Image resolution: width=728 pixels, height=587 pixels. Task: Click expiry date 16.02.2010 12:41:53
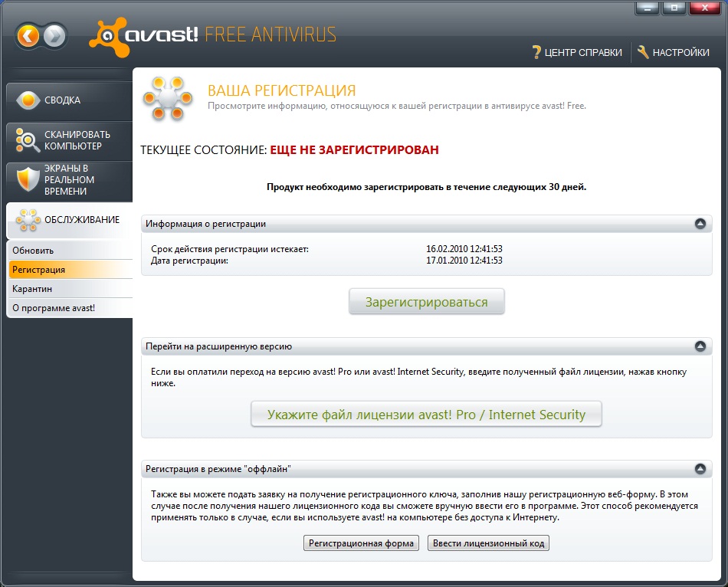(x=464, y=249)
